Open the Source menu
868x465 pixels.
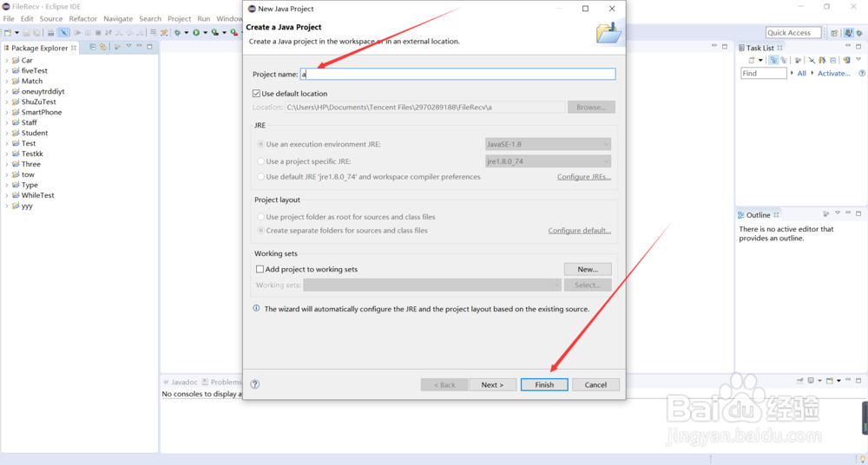coord(51,19)
